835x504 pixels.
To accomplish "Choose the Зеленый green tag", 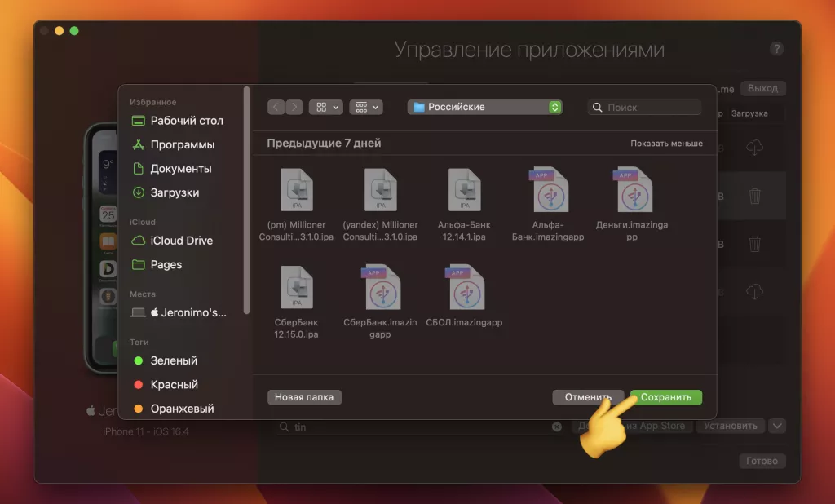I will (166, 360).
